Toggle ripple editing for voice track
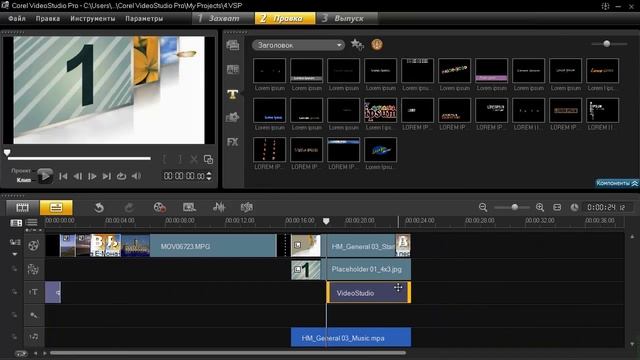The width and height of the screenshot is (640, 360). click(x=14, y=315)
